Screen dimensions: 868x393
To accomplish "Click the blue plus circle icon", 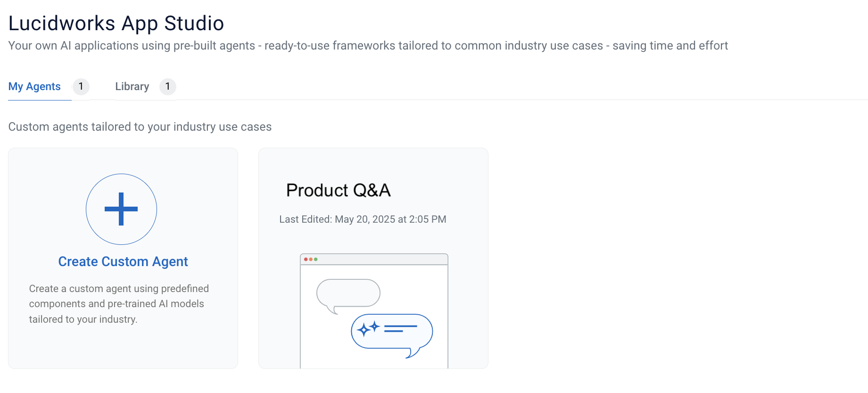I will point(121,209).
